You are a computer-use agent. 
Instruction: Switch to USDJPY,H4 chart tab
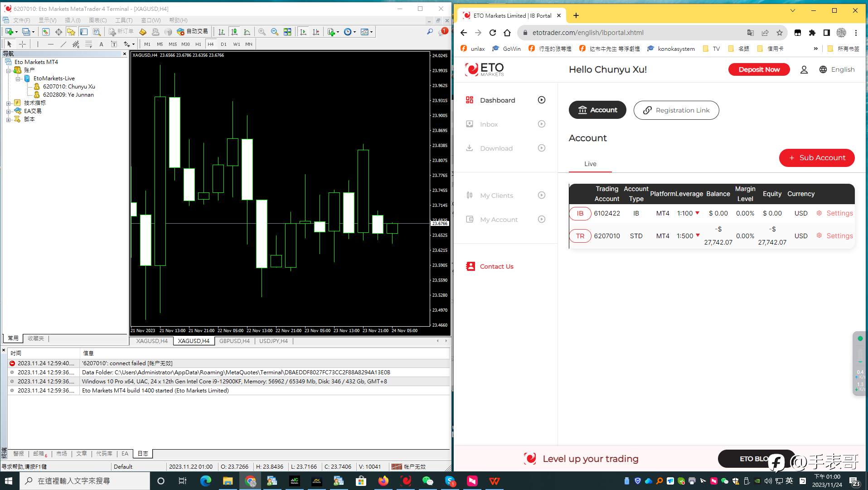(x=273, y=341)
